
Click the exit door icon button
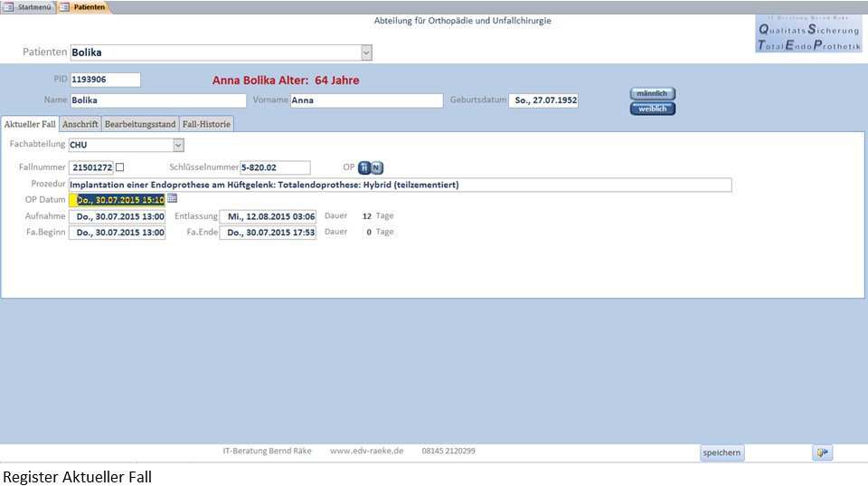823,453
